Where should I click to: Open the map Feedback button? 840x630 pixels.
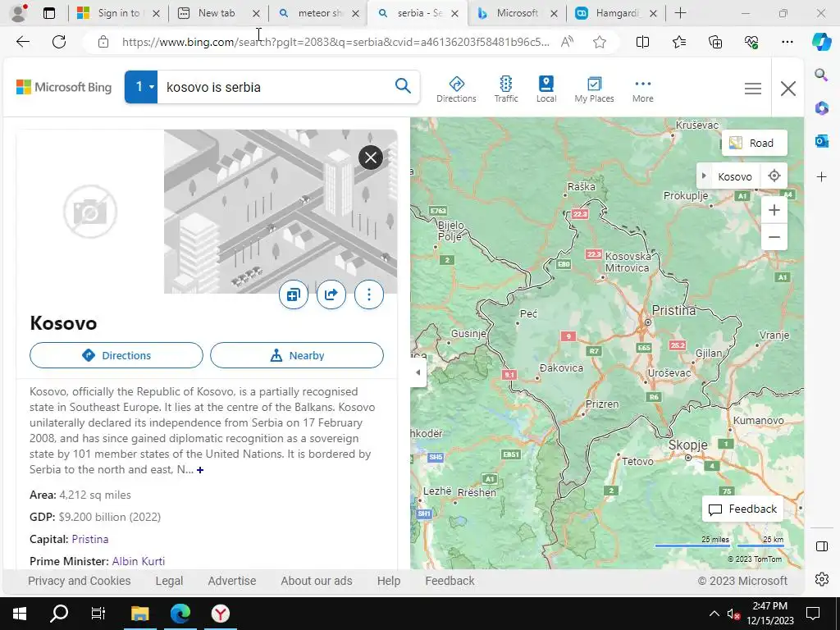tap(742, 509)
